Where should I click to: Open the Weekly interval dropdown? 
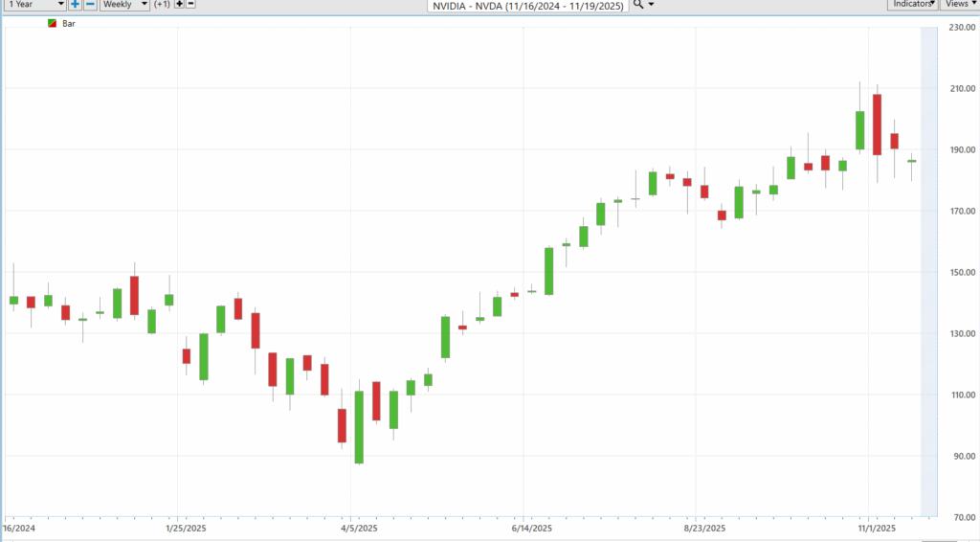click(x=124, y=5)
